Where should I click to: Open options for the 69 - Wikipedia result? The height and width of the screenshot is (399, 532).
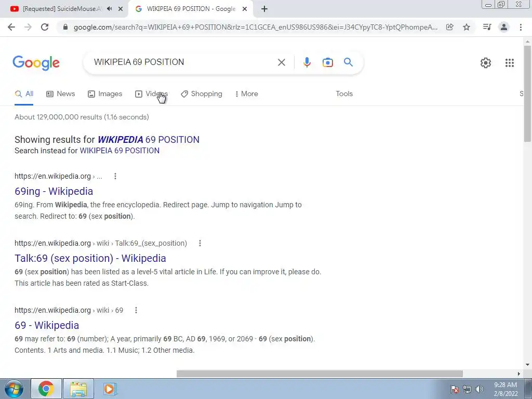coord(136,310)
